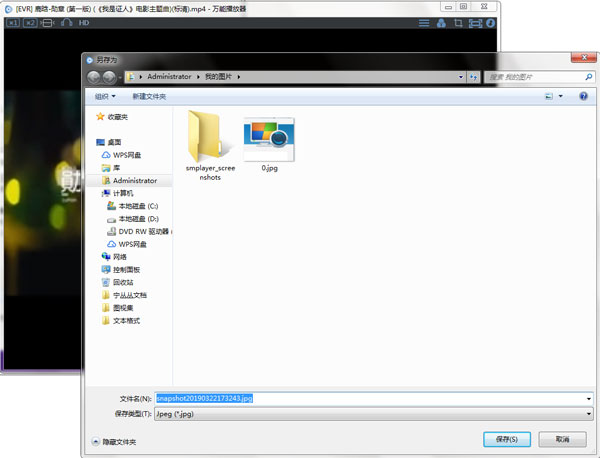Viewport: 600px width, 458px height.
Task: Click the 保存(S) button
Action: [x=505, y=440]
